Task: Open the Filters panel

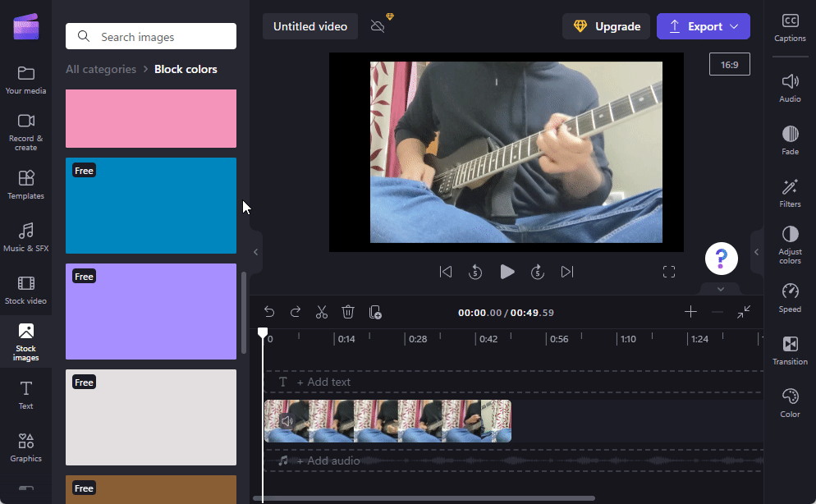Action: (790, 193)
